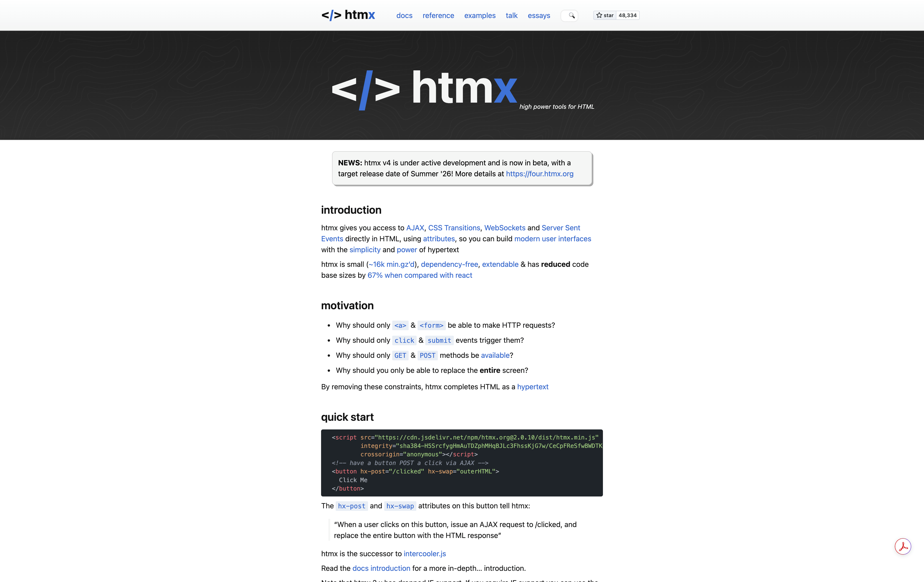924x582 pixels.
Task: Open the intercooler.js link
Action: (424, 554)
